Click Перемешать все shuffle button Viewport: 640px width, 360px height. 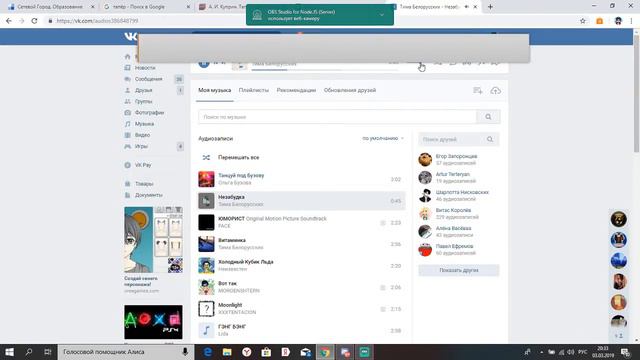238,158
